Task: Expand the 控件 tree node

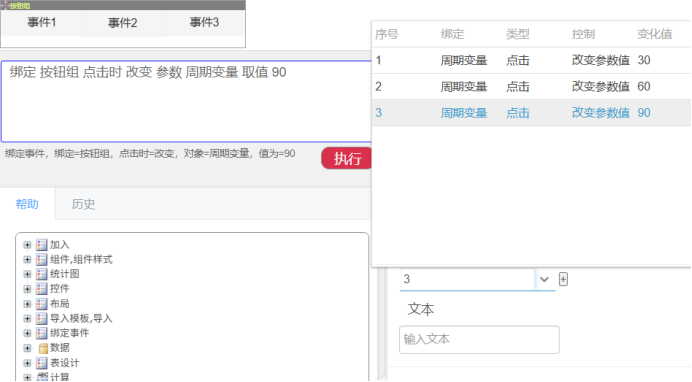Action: pos(27,289)
